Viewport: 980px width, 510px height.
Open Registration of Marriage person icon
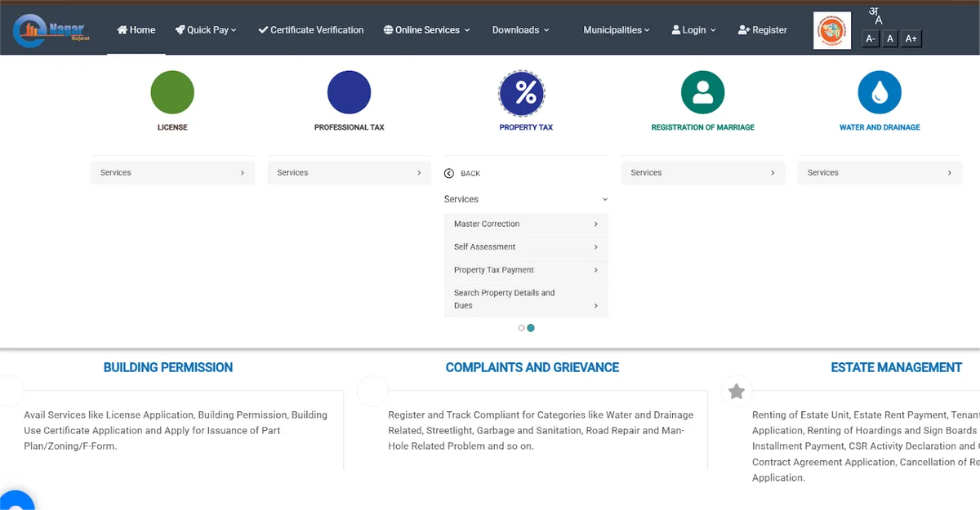[x=702, y=92]
